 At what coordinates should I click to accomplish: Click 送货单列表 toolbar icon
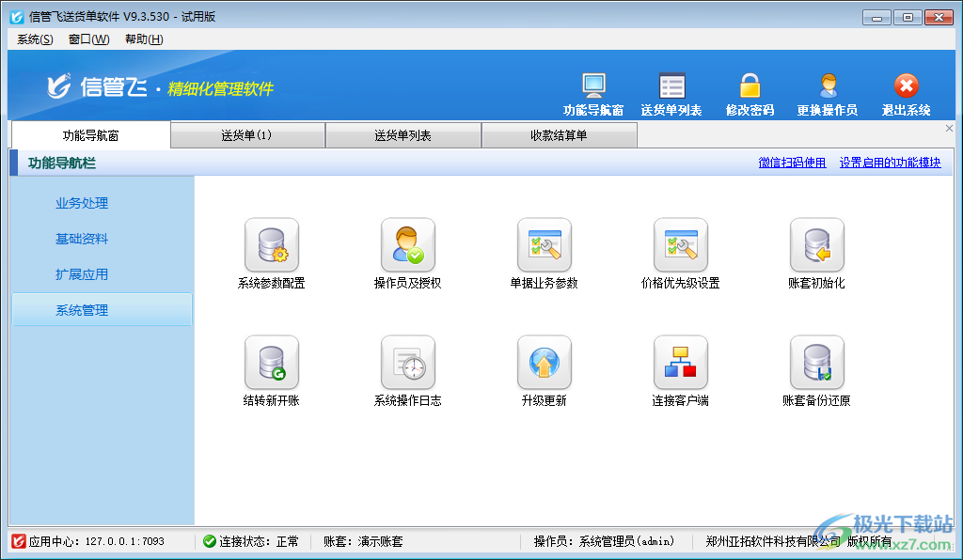671,86
